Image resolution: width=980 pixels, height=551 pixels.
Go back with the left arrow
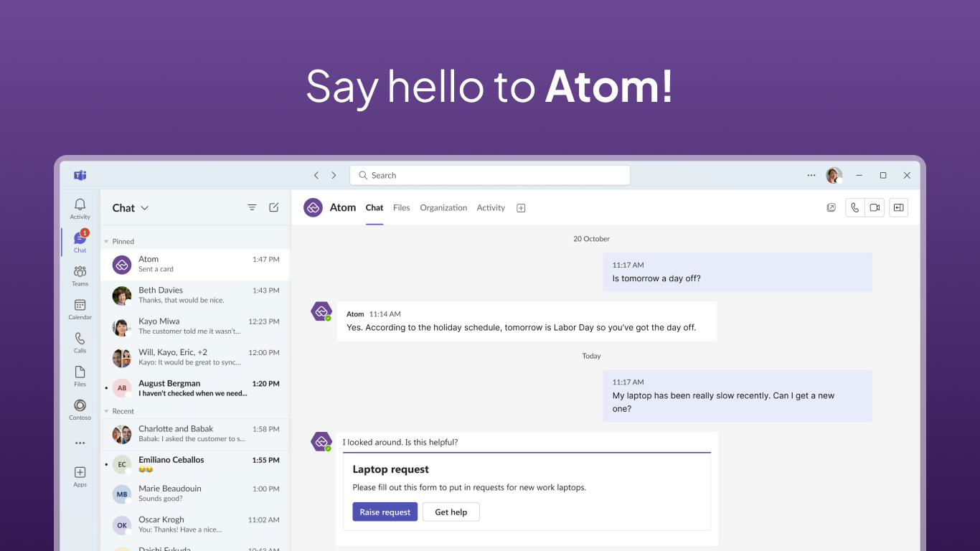(316, 175)
